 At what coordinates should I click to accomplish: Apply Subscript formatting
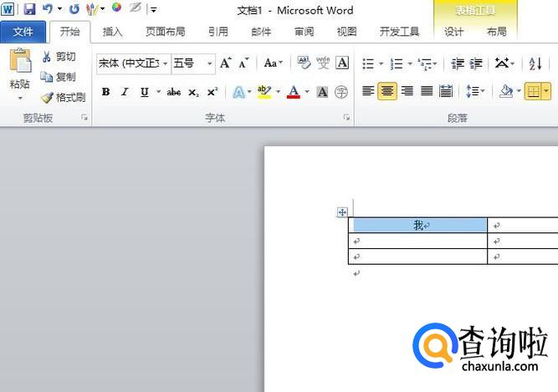click(193, 93)
